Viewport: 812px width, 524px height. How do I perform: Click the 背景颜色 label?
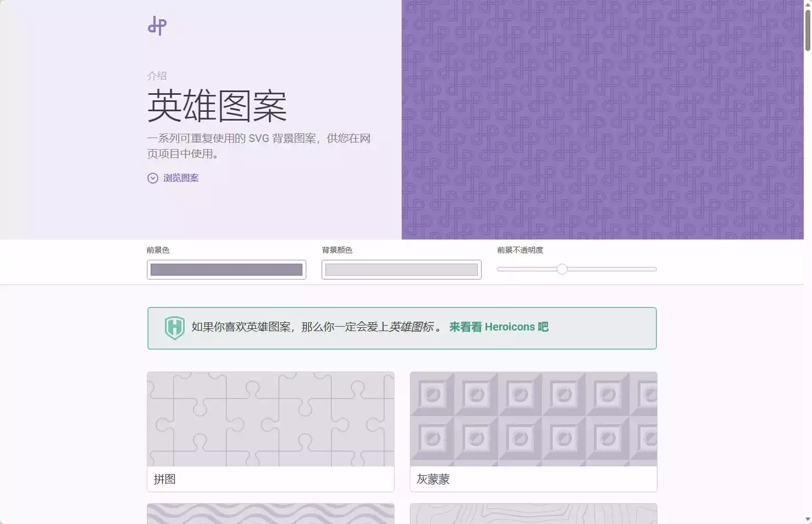(337, 250)
